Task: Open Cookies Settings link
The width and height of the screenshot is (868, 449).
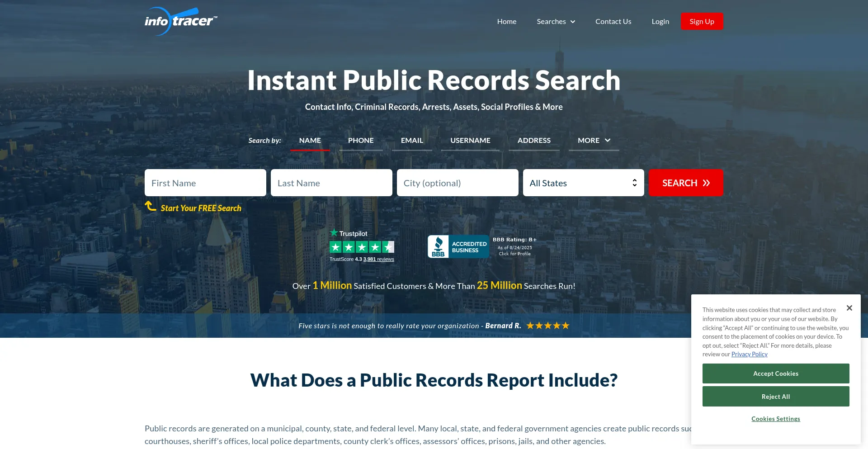Action: point(775,419)
